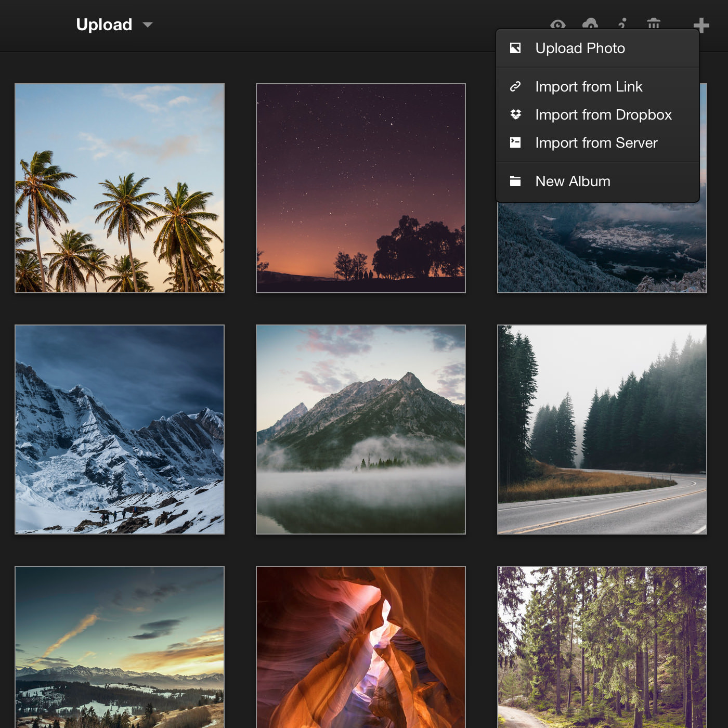Toggle album public visibility eye icon
Image resolution: width=728 pixels, height=728 pixels.
[558, 24]
